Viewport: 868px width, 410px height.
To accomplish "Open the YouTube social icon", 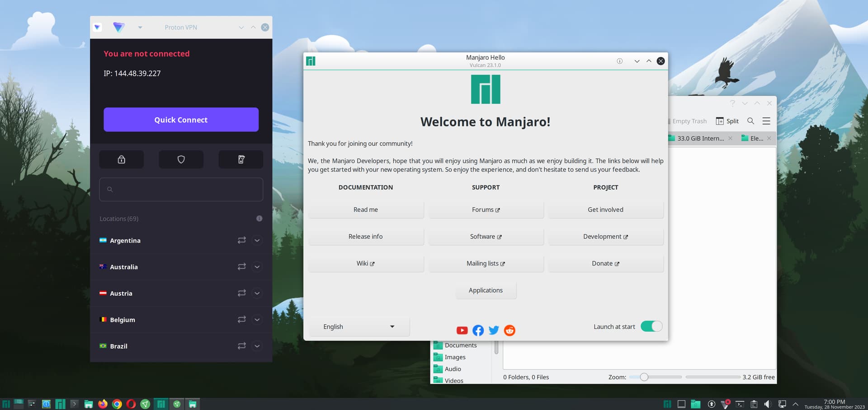I will click(x=462, y=331).
